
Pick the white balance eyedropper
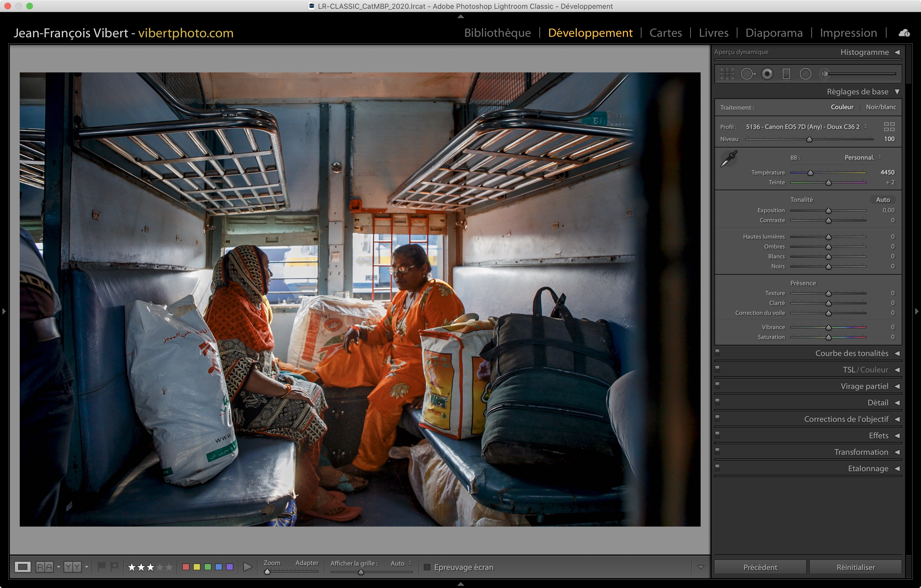729,158
